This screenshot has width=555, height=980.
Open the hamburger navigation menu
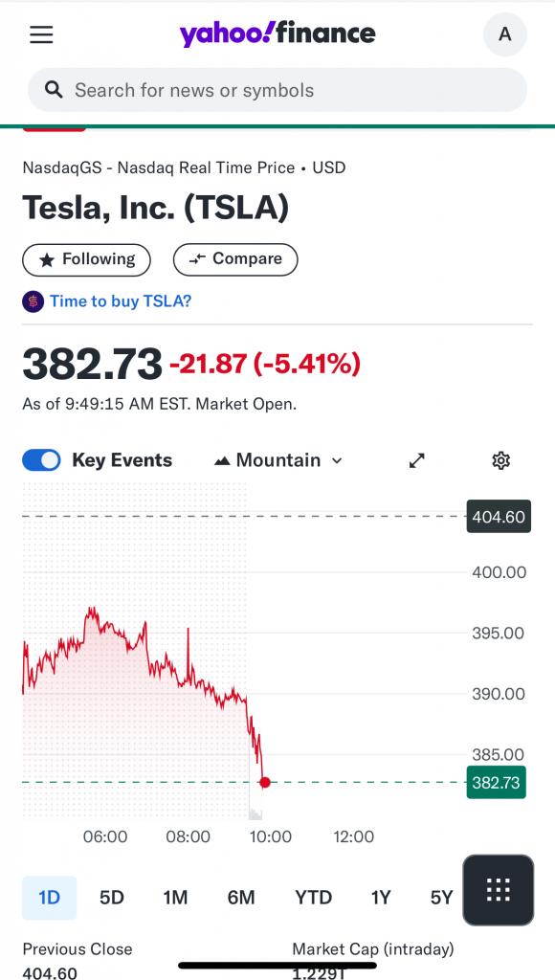coord(41,34)
